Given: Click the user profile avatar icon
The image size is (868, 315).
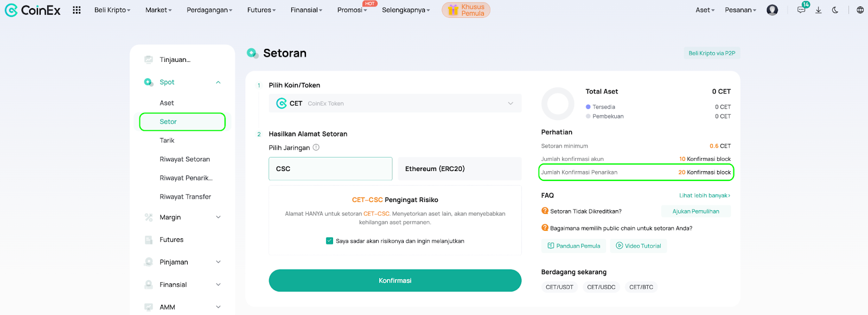Looking at the screenshot, I should tap(773, 10).
